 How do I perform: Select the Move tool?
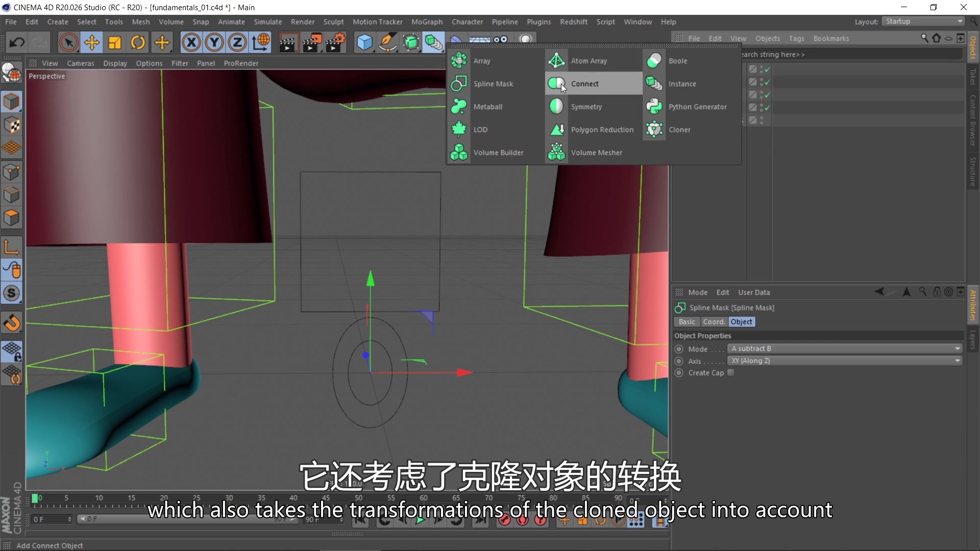click(91, 42)
